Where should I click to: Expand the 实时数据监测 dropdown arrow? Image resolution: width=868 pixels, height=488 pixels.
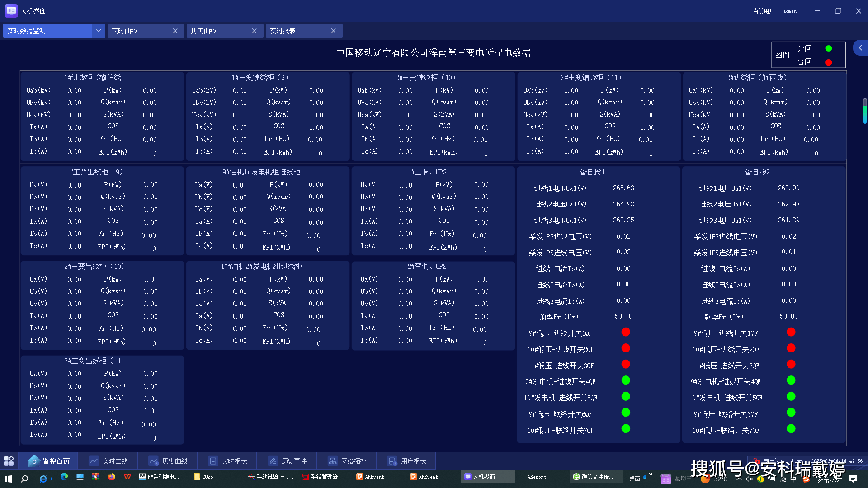click(x=98, y=31)
